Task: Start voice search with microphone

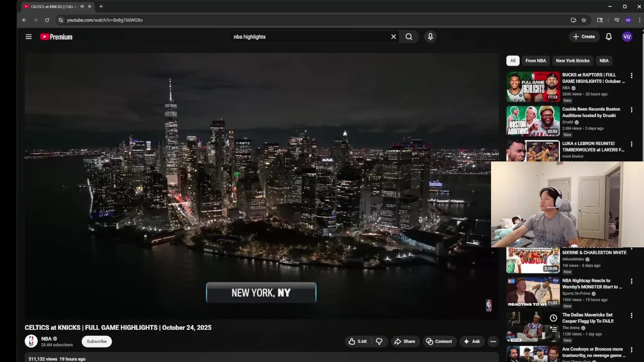Action: pos(430,37)
